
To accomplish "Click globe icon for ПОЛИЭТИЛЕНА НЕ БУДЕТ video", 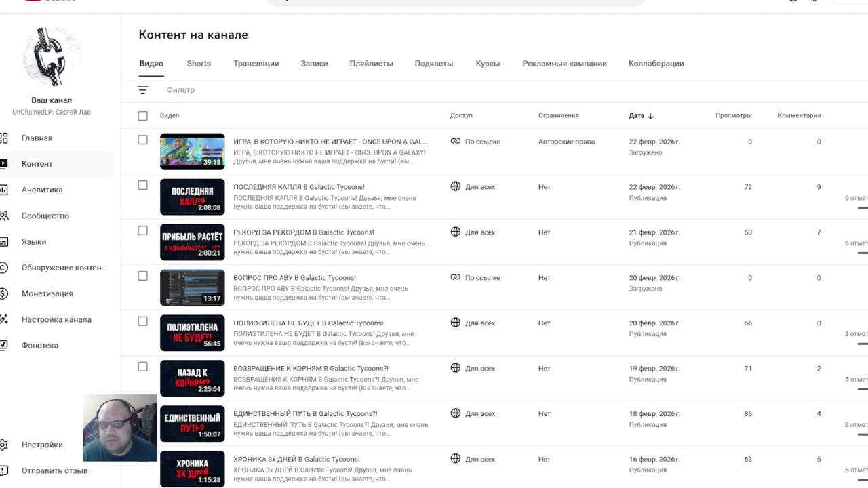I will pos(456,323).
